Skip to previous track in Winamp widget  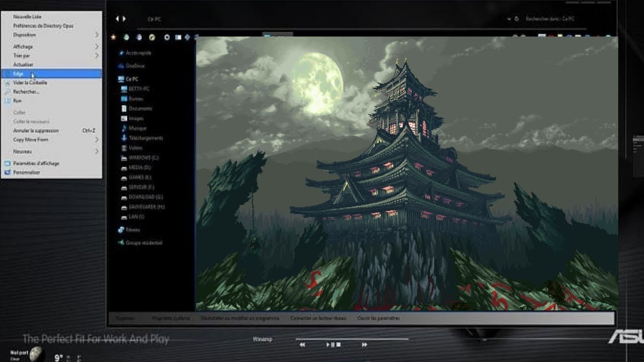tap(302, 345)
